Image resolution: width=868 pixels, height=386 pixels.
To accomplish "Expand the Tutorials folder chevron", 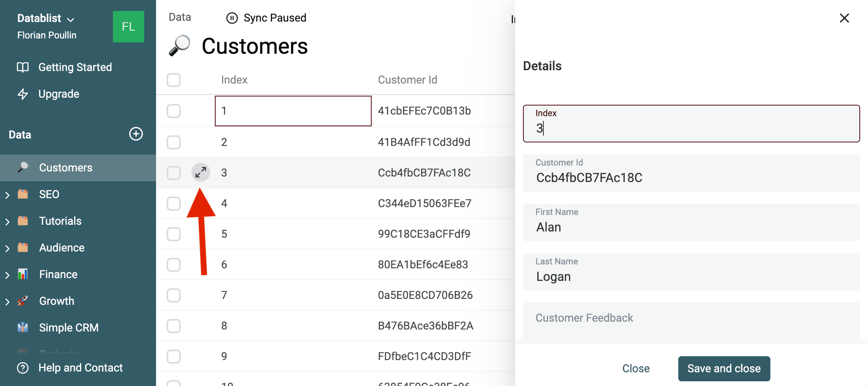I will (7, 222).
